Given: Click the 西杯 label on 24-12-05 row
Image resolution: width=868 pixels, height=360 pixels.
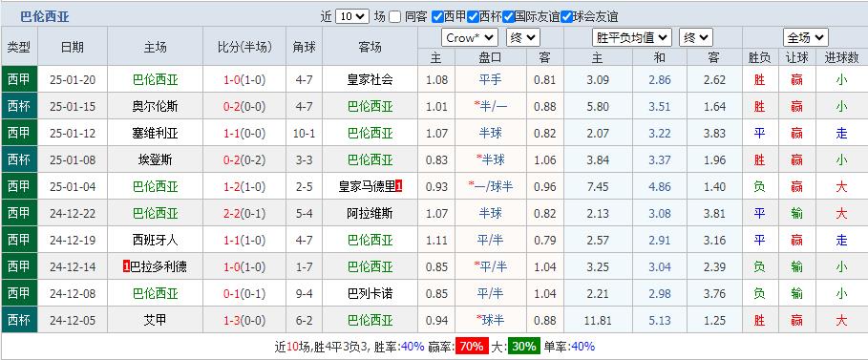Looking at the screenshot, I should click(x=19, y=320).
